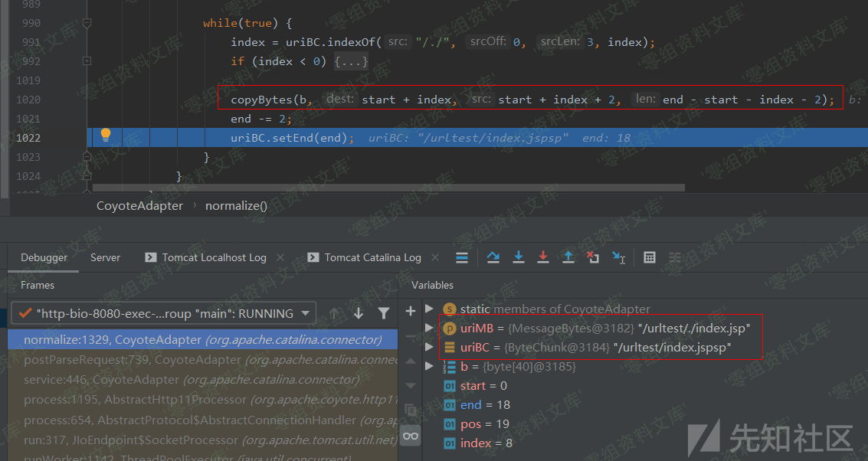The height and width of the screenshot is (461, 868).
Task: Open Evaluate Expression calculator icon
Action: coord(650,257)
